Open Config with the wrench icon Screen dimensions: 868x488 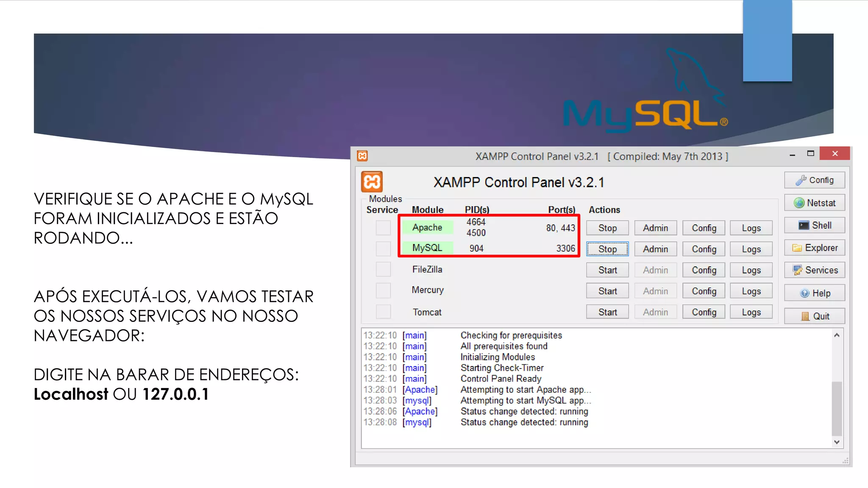tap(814, 180)
